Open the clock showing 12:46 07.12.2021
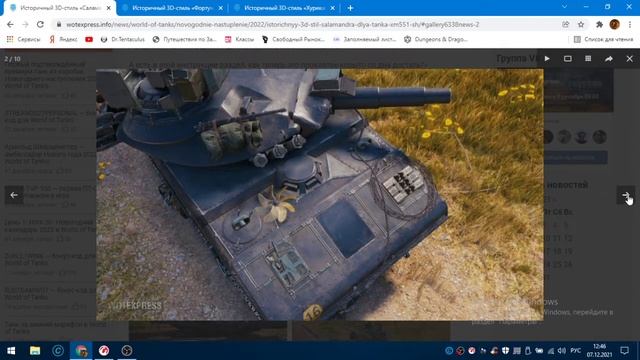 [599, 351]
